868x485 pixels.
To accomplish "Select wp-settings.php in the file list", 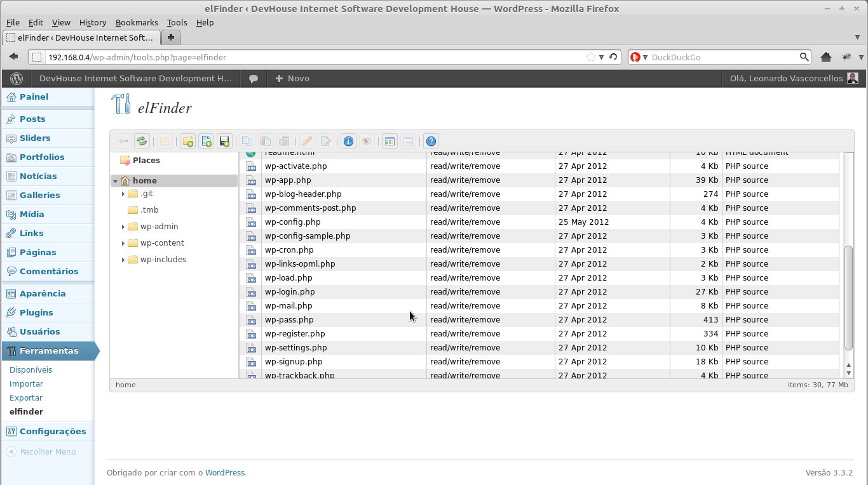I will coord(539,348).
